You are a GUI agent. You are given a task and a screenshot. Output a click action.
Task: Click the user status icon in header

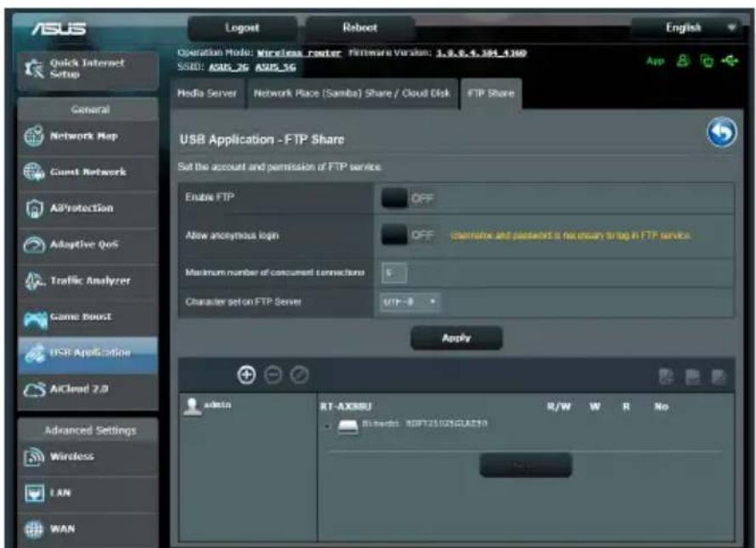coord(682,61)
